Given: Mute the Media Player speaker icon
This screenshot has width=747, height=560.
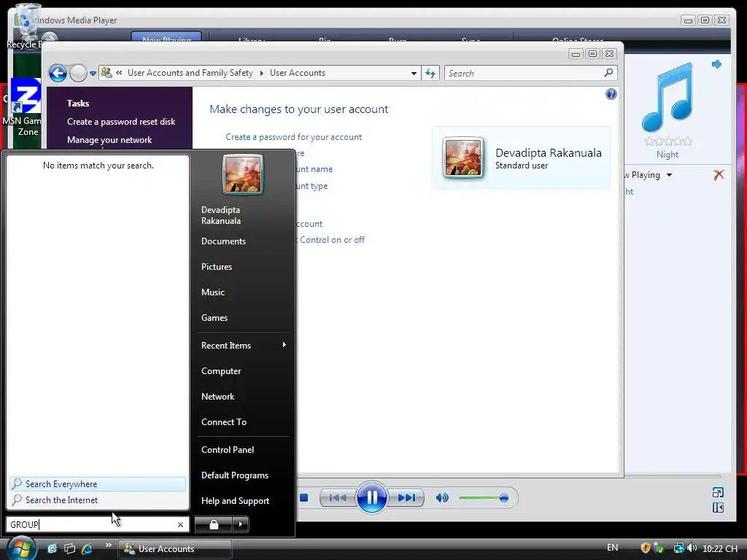Looking at the screenshot, I should [441, 498].
